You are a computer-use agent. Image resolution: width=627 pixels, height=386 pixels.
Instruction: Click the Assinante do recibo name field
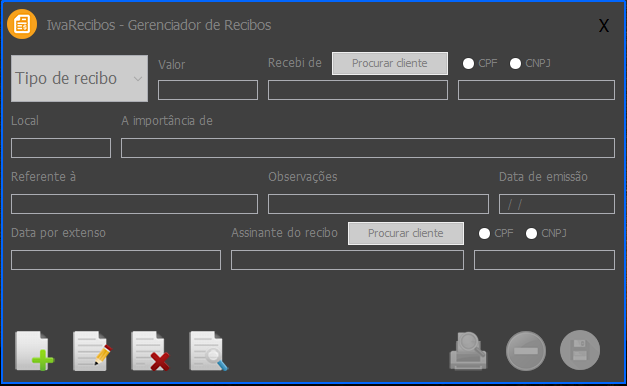(347, 260)
